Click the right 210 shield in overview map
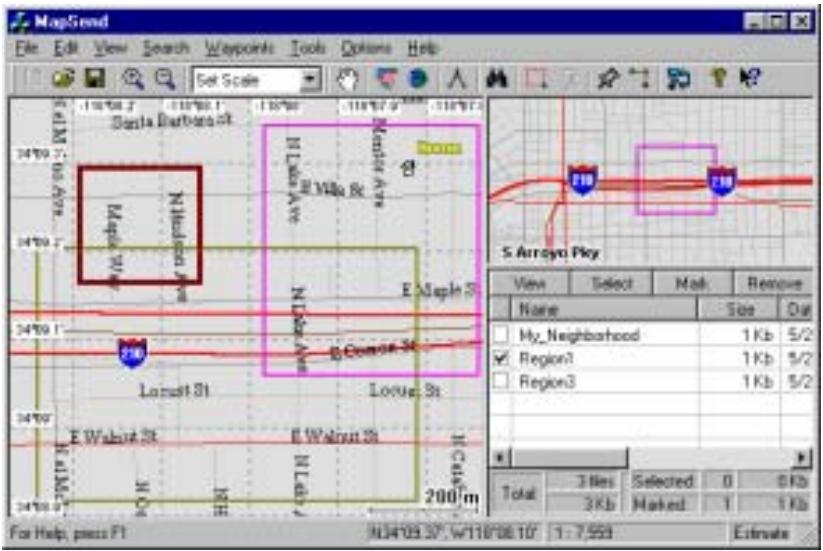This screenshot has width=823, height=551. [x=722, y=181]
